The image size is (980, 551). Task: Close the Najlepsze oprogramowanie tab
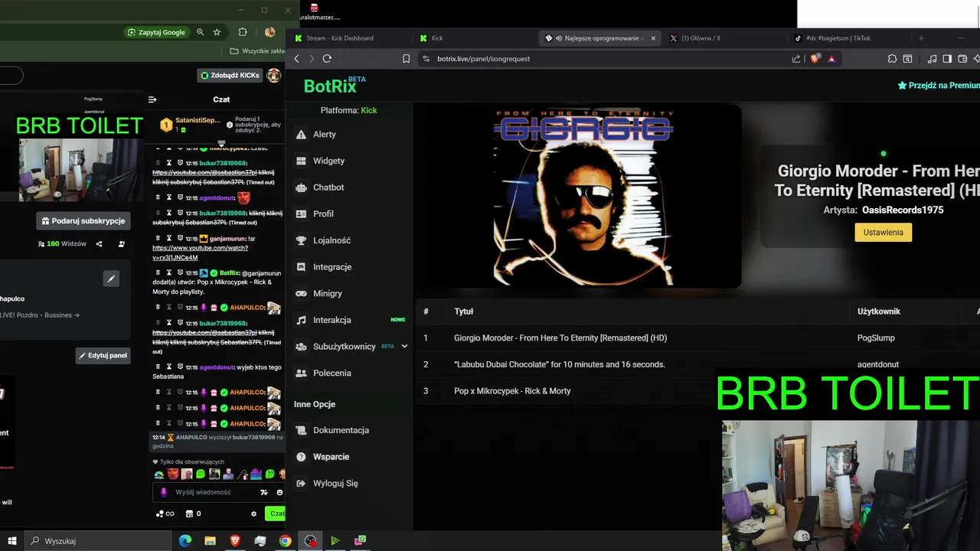(x=653, y=38)
